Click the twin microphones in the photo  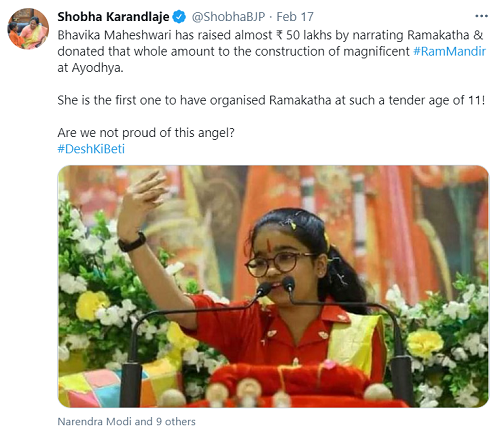275,287
